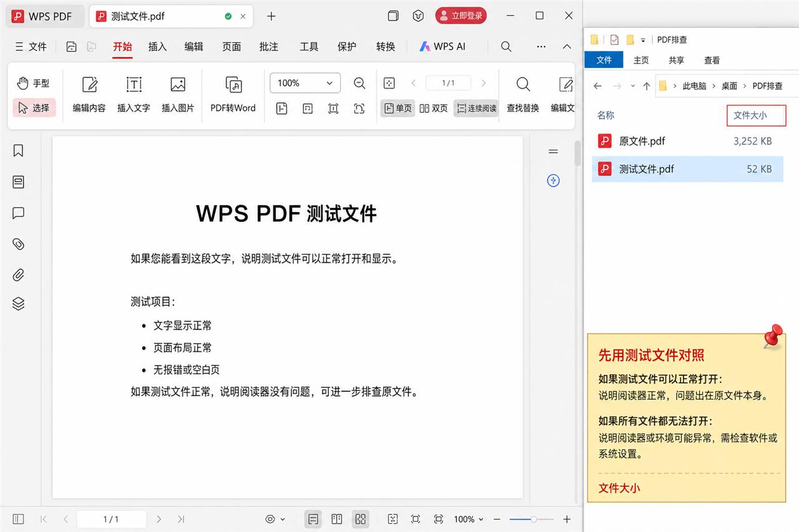Open the 100% zoom dropdown in ribbon
Screen dimensions: 799x532
pos(305,83)
